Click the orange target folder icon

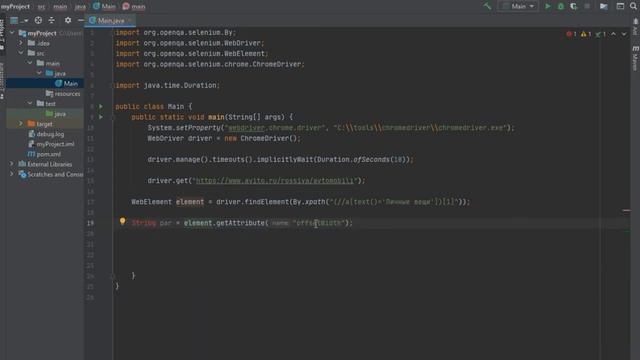(x=31, y=124)
